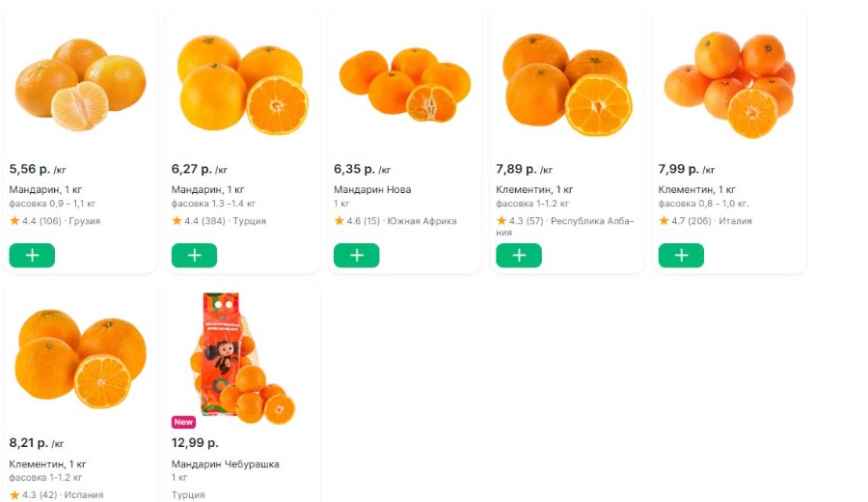Click star rating 4.6 (15) of Мандарин Нова
This screenshot has height=502, width=868.
click(x=357, y=221)
